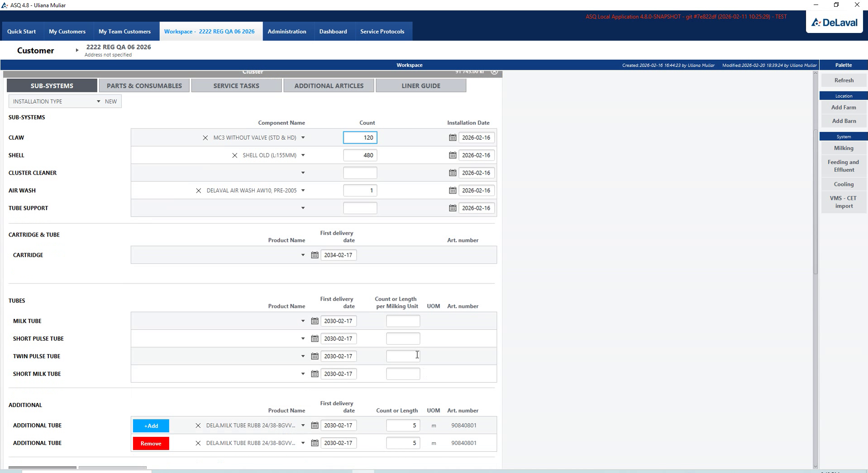Screen dimensions: 868x473
Task: Expand the MILK TUBE product dropdown
Action: click(303, 321)
